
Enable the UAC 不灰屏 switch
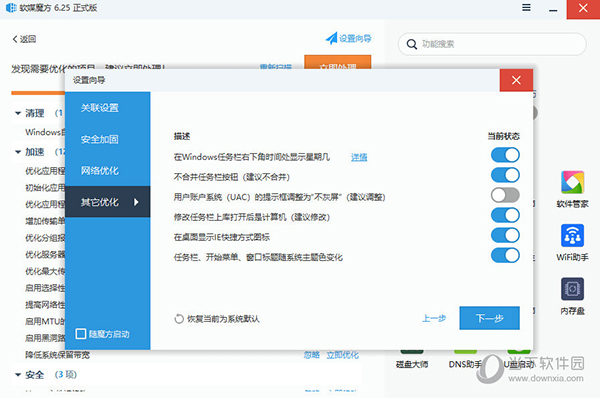505,195
